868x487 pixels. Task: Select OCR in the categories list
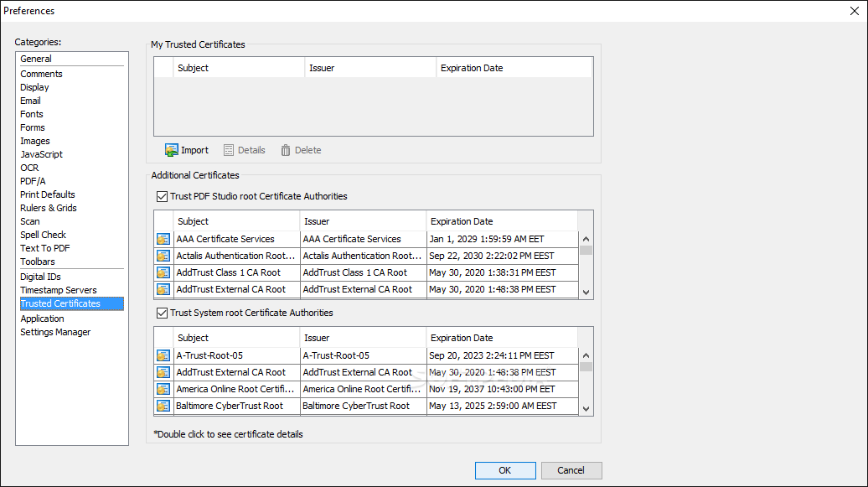pyautogui.click(x=29, y=168)
